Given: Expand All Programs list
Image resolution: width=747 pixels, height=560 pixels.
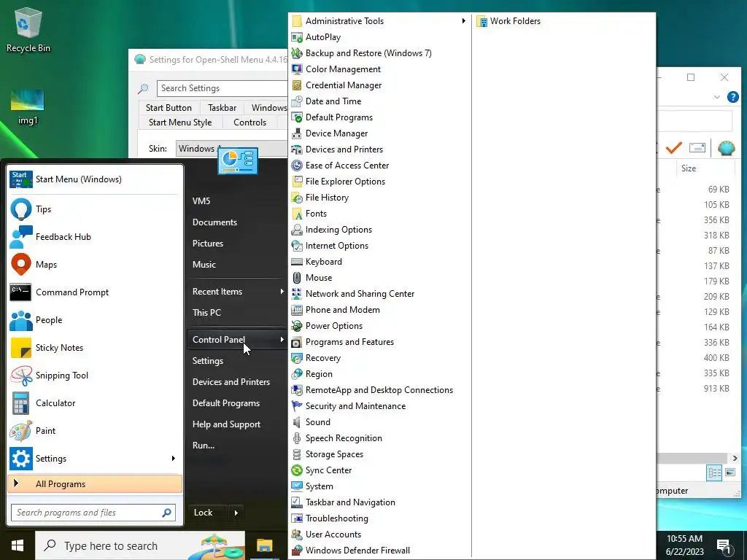Looking at the screenshot, I should 95,484.
